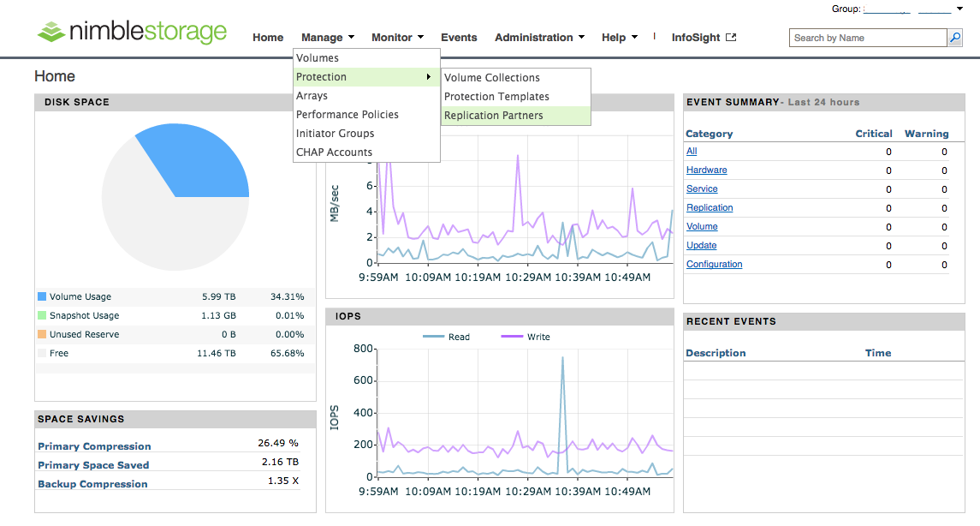Click the red alert indicator beside Help
The width and height of the screenshot is (980, 526).
point(655,37)
